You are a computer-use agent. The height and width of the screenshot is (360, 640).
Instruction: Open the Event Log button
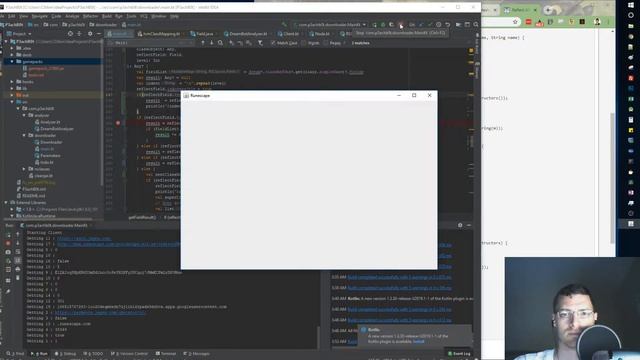click(459, 353)
